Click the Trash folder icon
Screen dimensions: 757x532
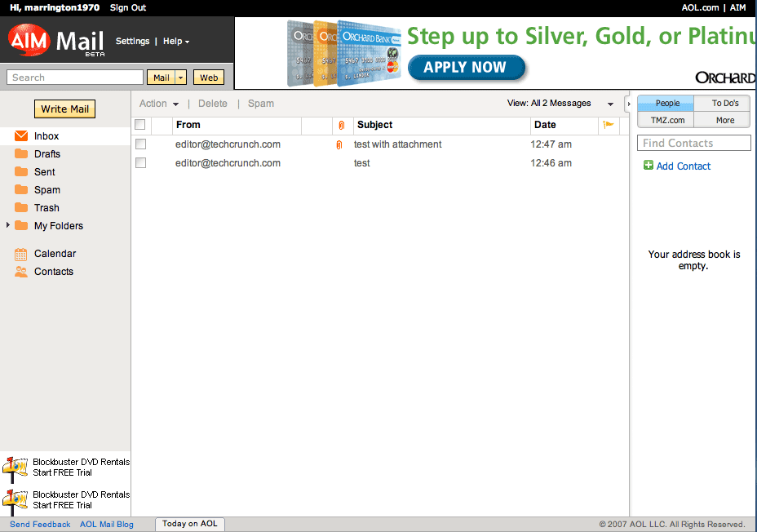pyautogui.click(x=21, y=207)
